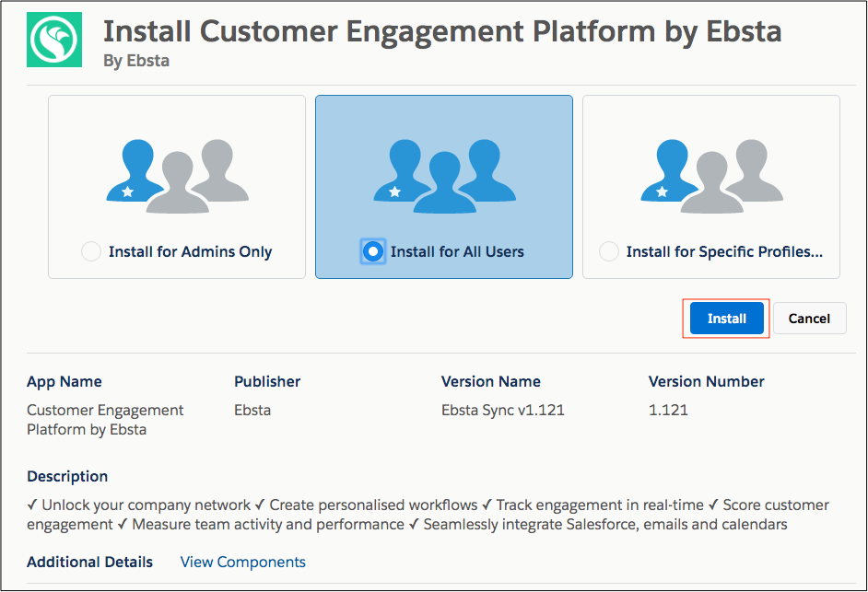Click the Description section heading
The height and width of the screenshot is (592, 868).
pyautogui.click(x=67, y=476)
